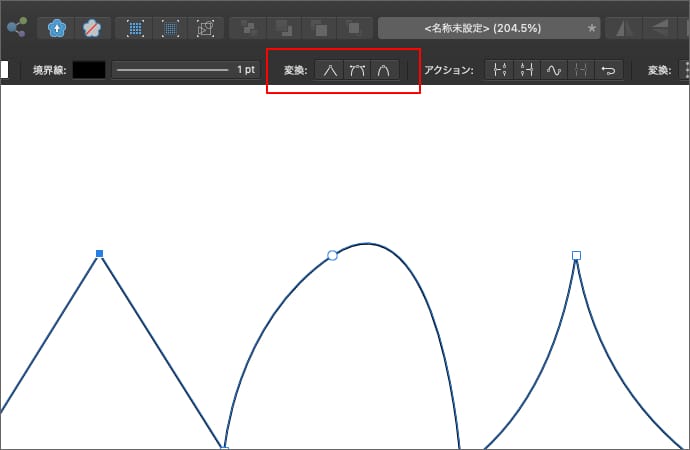Screen dimensions: 690x450
Task: Click the Close Curve action icon
Action: [x=527, y=70]
